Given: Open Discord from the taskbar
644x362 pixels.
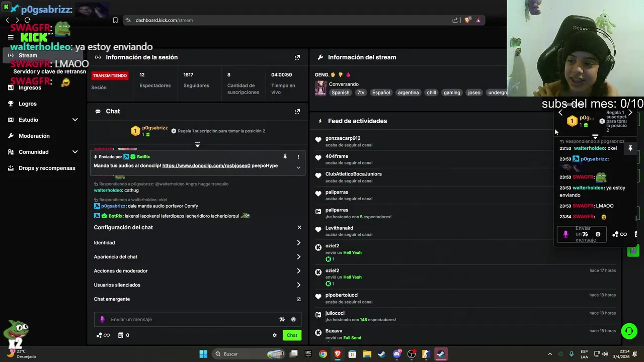Looking at the screenshot, I should coord(396,354).
